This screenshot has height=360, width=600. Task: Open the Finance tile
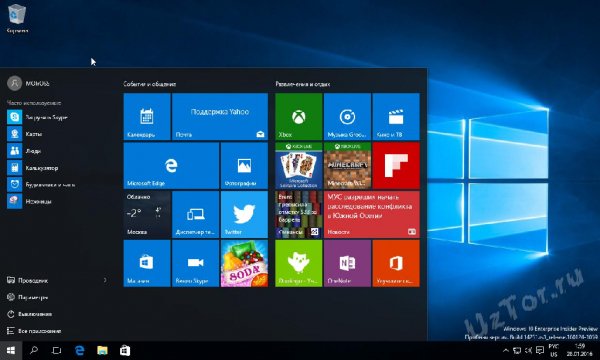[x=299, y=215]
